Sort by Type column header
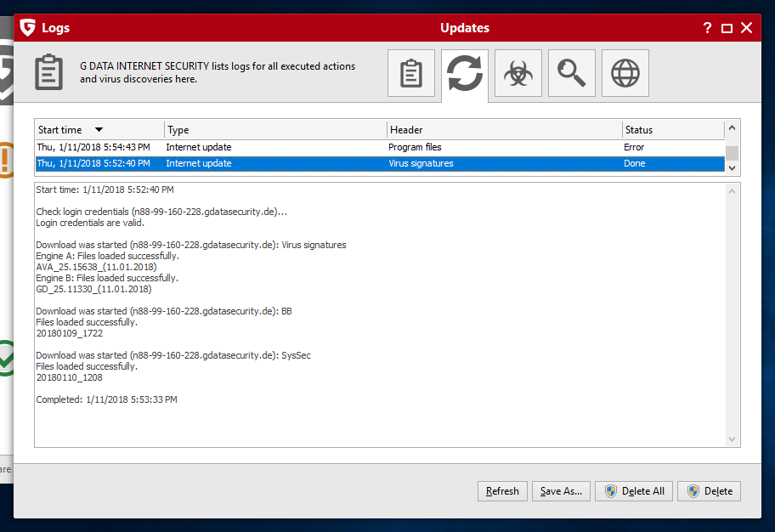 (275, 129)
